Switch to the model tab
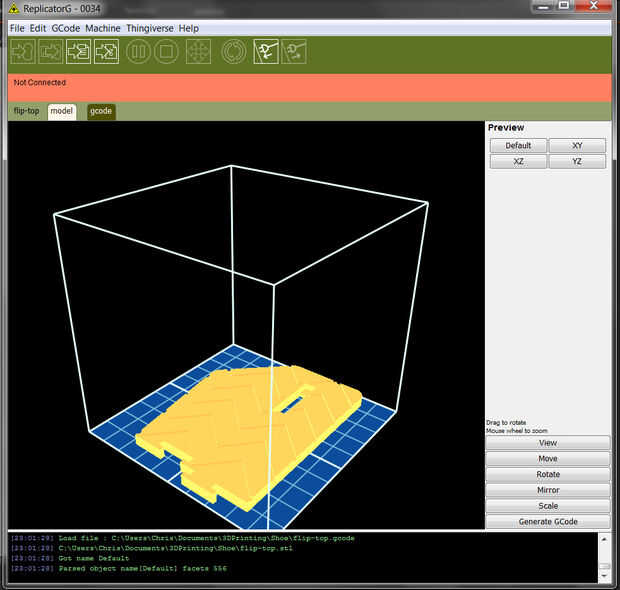Image resolution: width=620 pixels, height=590 pixels. coord(62,111)
